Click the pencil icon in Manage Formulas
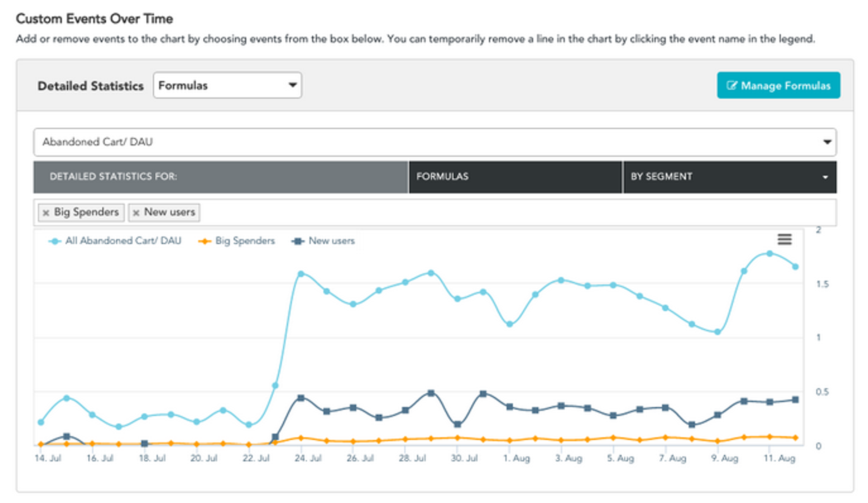This screenshot has width=868, height=503. (x=732, y=85)
